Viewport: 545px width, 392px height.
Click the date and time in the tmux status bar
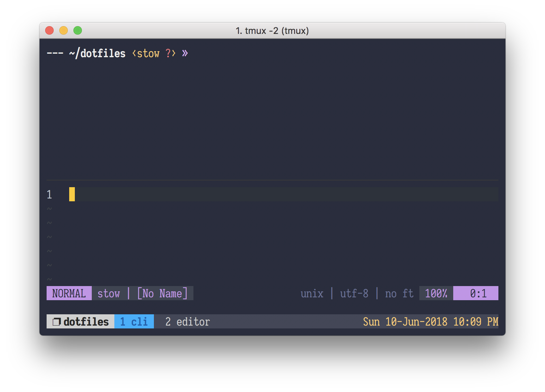430,322
